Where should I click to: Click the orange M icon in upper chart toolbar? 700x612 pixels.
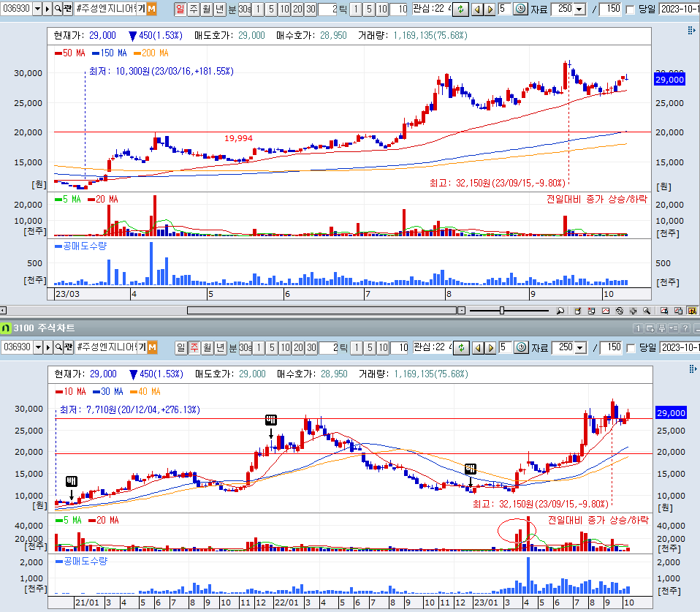coord(151,9)
